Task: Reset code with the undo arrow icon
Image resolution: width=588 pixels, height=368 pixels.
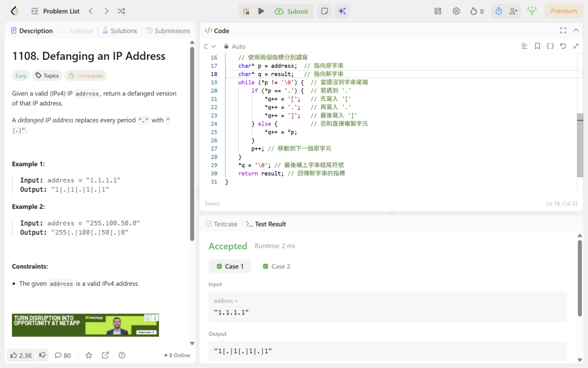Action: (563, 46)
